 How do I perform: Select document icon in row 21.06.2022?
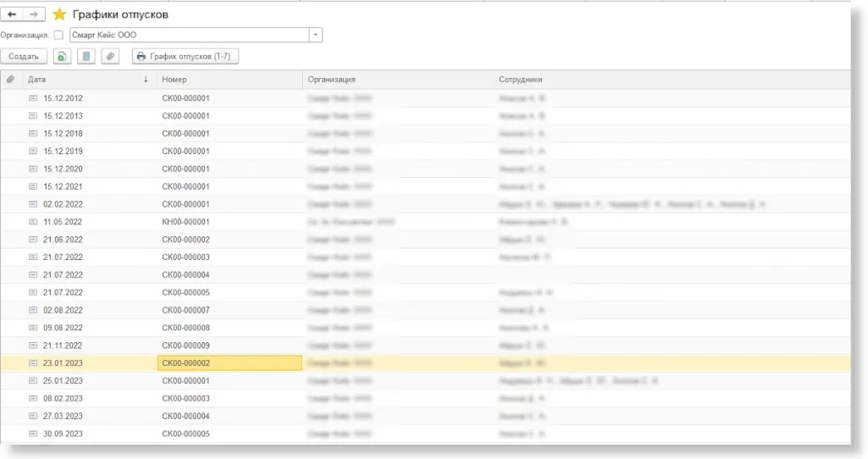click(33, 240)
